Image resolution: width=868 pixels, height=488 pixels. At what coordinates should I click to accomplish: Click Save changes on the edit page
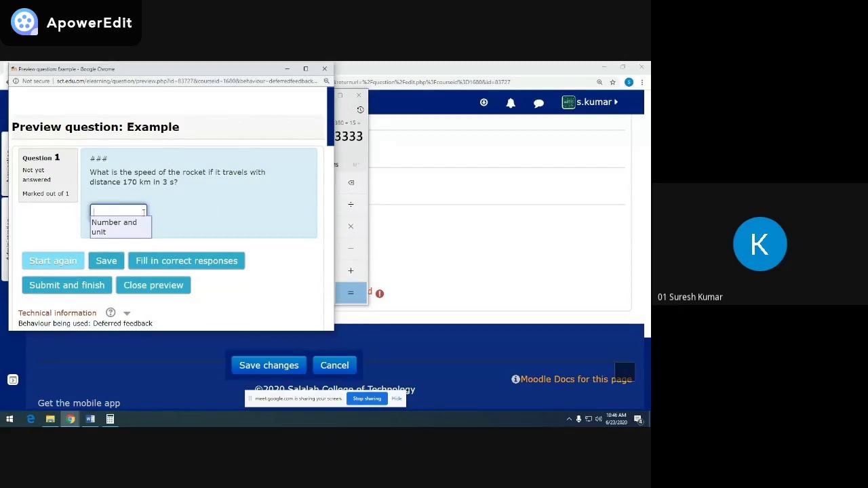click(x=269, y=365)
